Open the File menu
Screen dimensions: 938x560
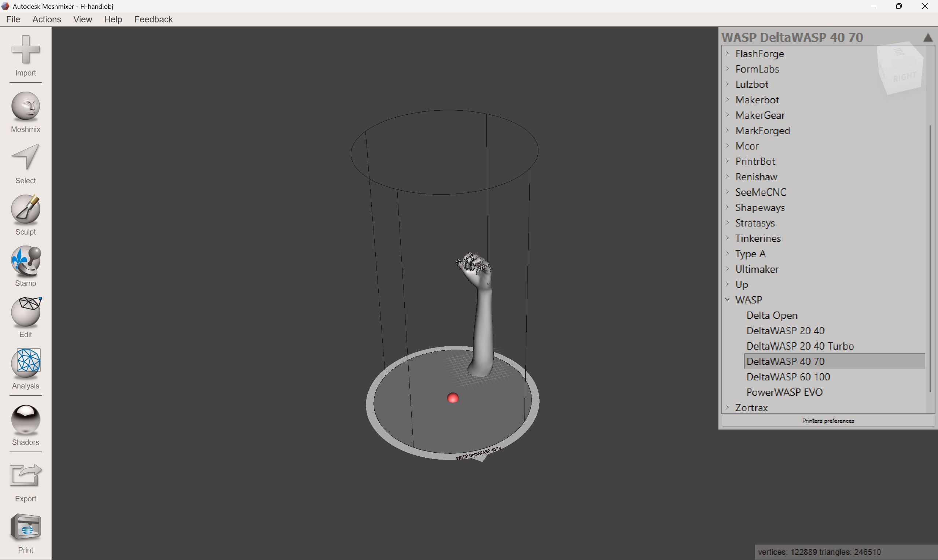coord(13,19)
